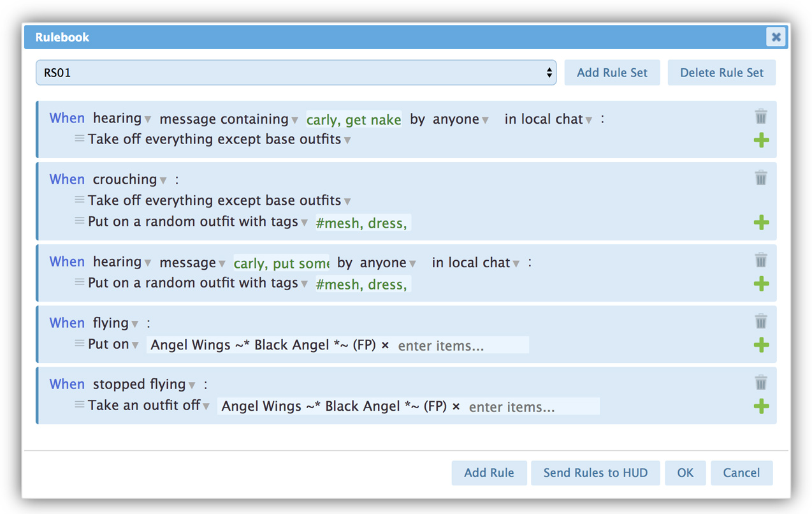The width and height of the screenshot is (812, 514).
Task: Click green plus icon in the stopped flying rule
Action: (761, 406)
